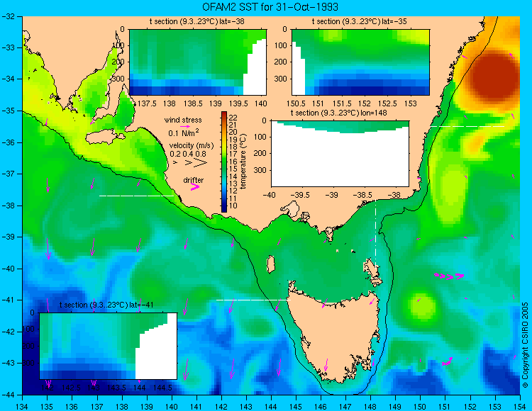The width and height of the screenshot is (532, 411).
Task: Click the '-44' latitude label on the left axis
Action: (x=8, y=395)
